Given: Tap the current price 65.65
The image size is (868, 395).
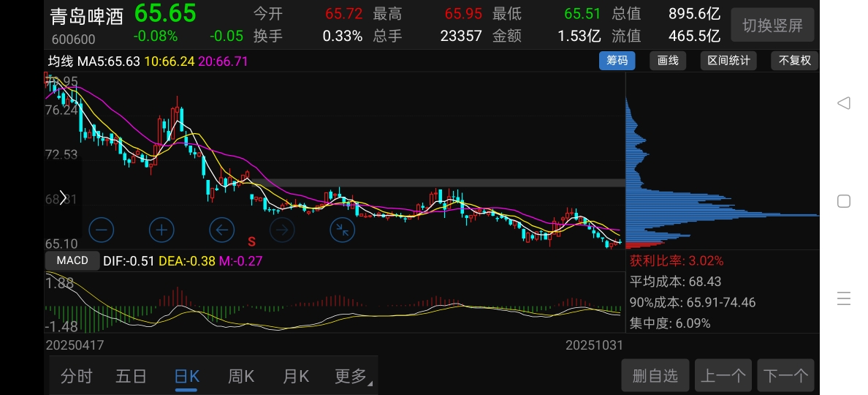Looking at the screenshot, I should [x=165, y=13].
